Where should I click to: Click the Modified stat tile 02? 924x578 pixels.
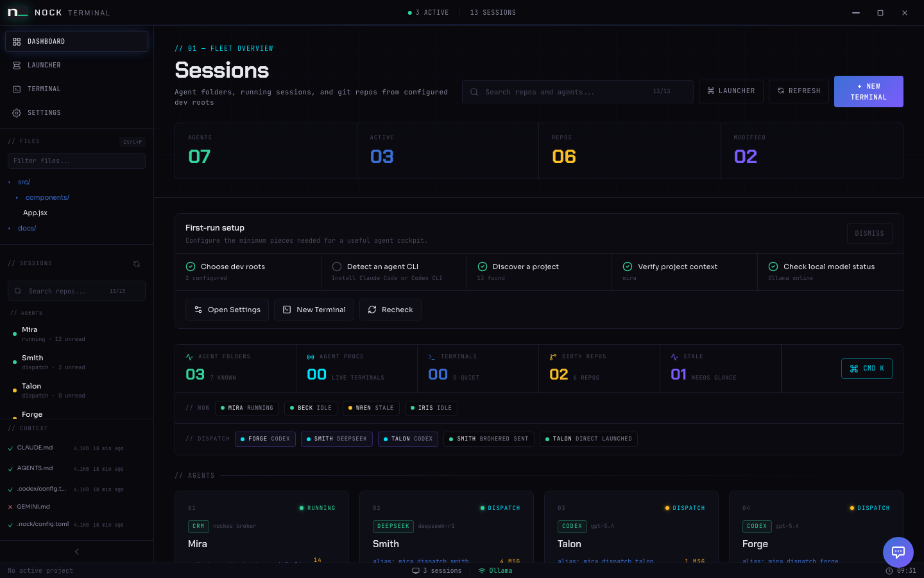[x=812, y=151]
